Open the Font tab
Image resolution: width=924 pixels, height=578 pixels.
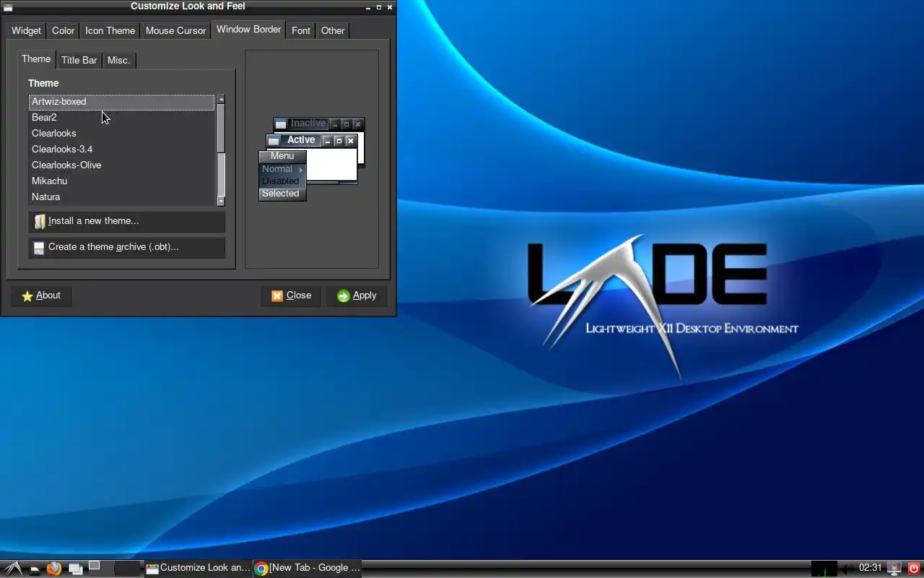point(301,30)
